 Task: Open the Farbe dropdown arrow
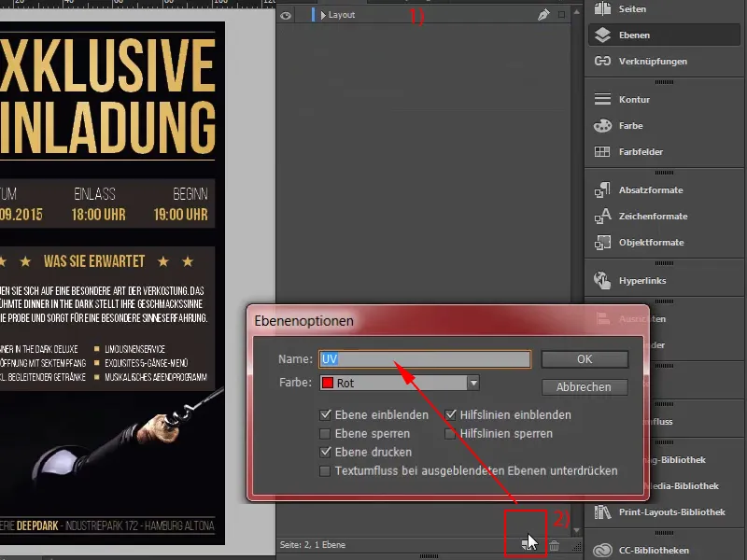[x=473, y=383]
